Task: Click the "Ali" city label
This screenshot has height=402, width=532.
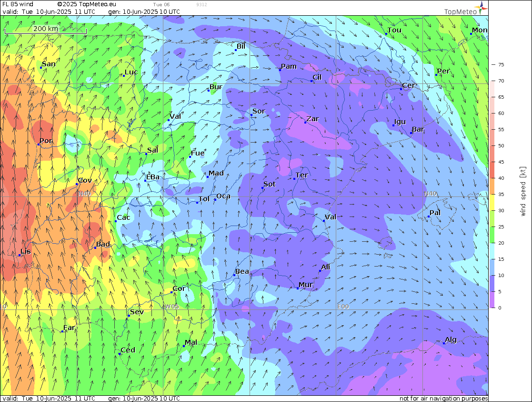Action: click(x=325, y=267)
